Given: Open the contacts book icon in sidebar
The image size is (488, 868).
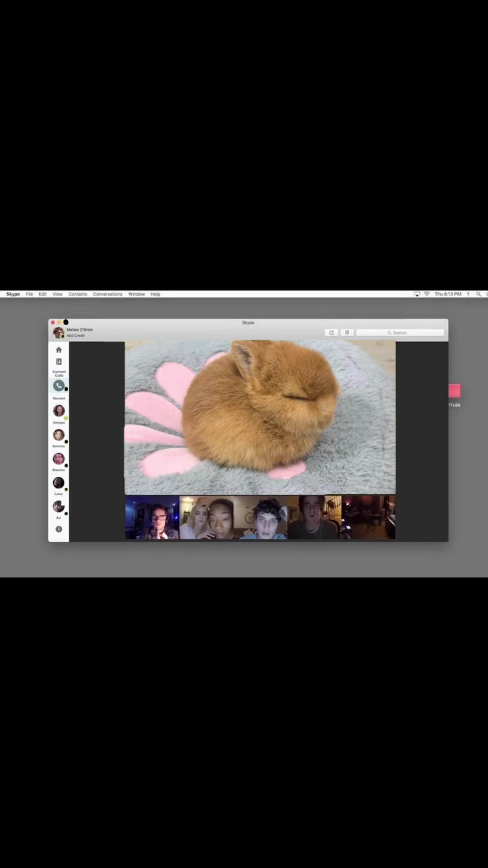Looking at the screenshot, I should coord(59,362).
